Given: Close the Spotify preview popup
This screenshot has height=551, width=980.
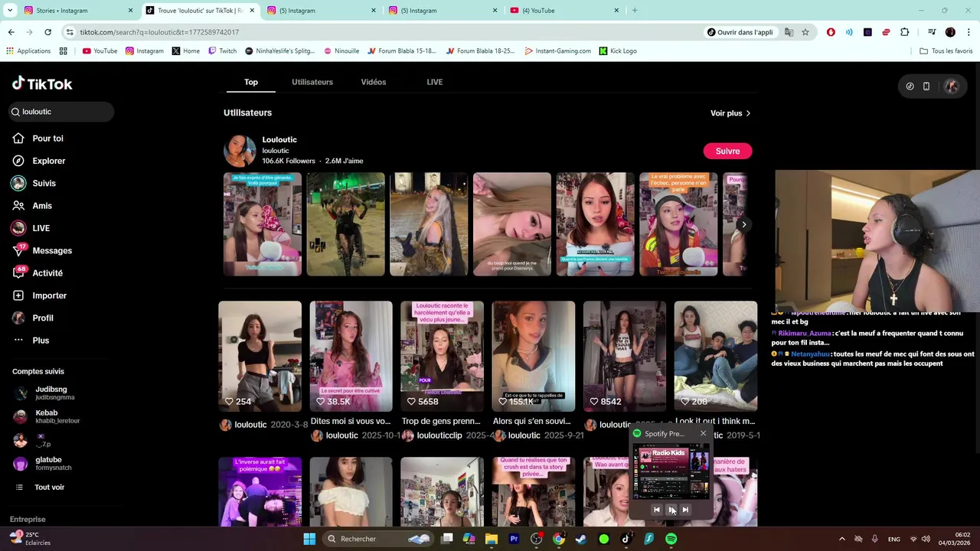Looking at the screenshot, I should [703, 434].
